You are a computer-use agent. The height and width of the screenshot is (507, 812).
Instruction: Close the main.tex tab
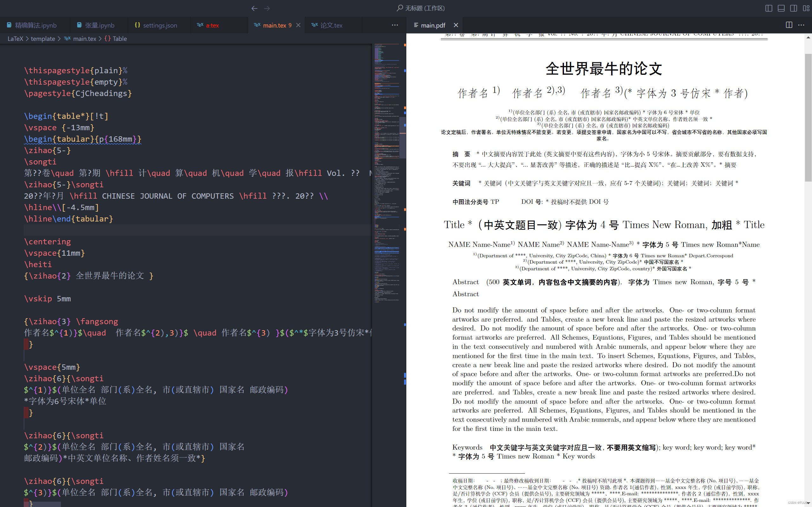(x=298, y=25)
